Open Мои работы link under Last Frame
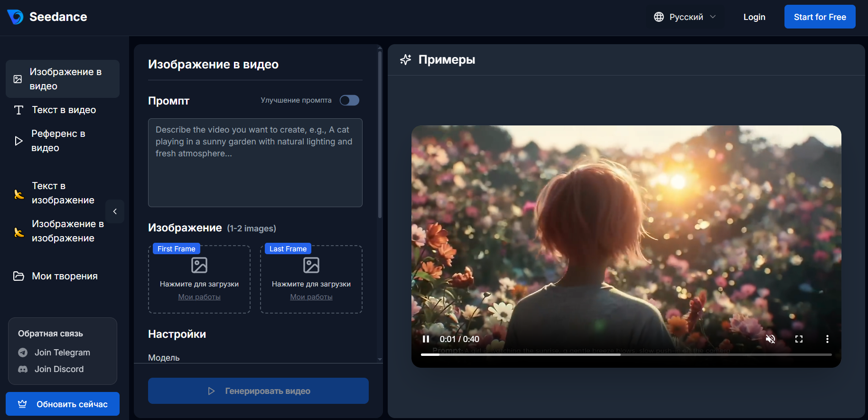 [311, 297]
